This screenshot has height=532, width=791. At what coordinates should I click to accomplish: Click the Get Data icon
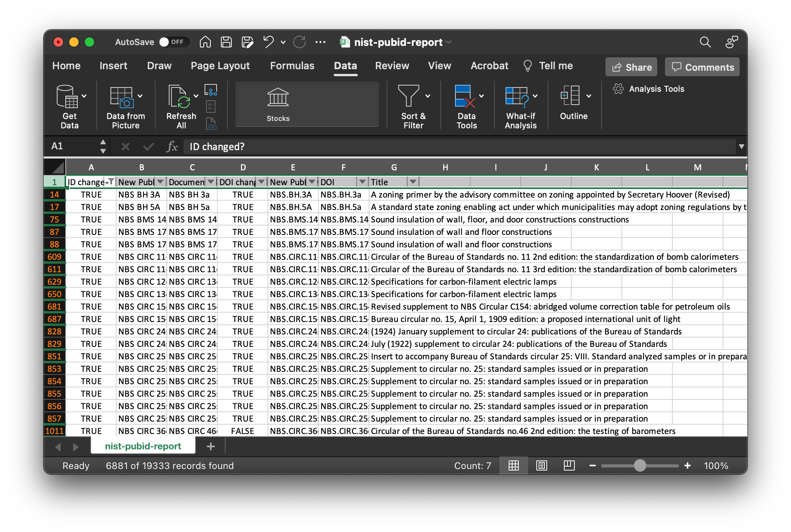pyautogui.click(x=67, y=96)
